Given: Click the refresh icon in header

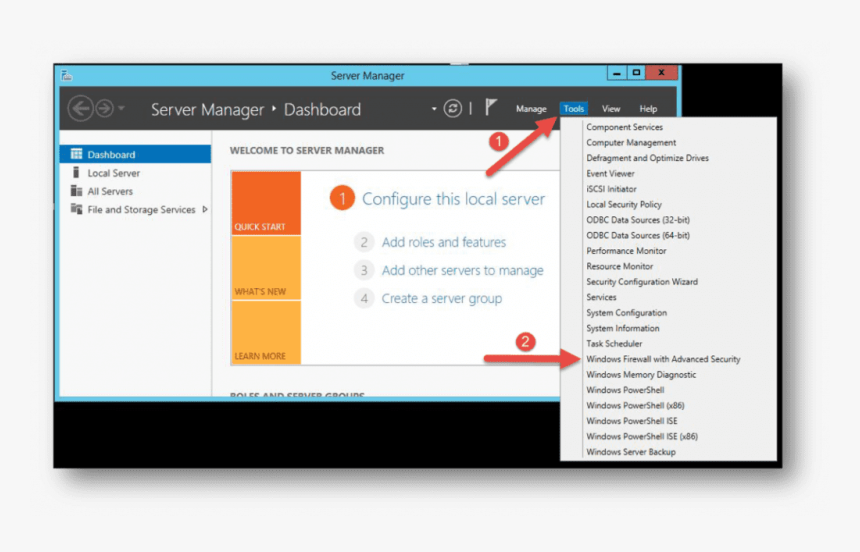Looking at the screenshot, I should coord(452,109).
